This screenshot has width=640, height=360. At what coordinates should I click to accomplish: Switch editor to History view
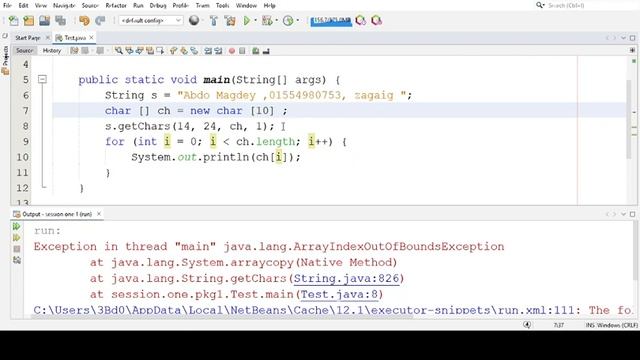pyautogui.click(x=52, y=51)
